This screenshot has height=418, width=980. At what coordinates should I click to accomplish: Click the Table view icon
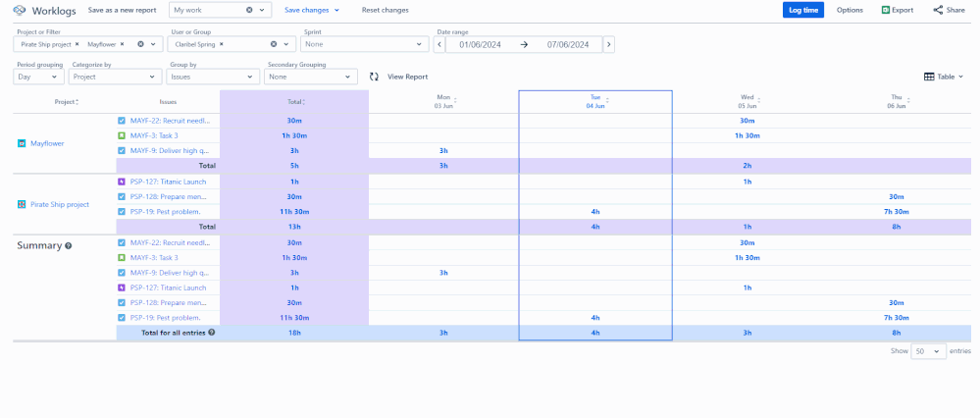[929, 77]
